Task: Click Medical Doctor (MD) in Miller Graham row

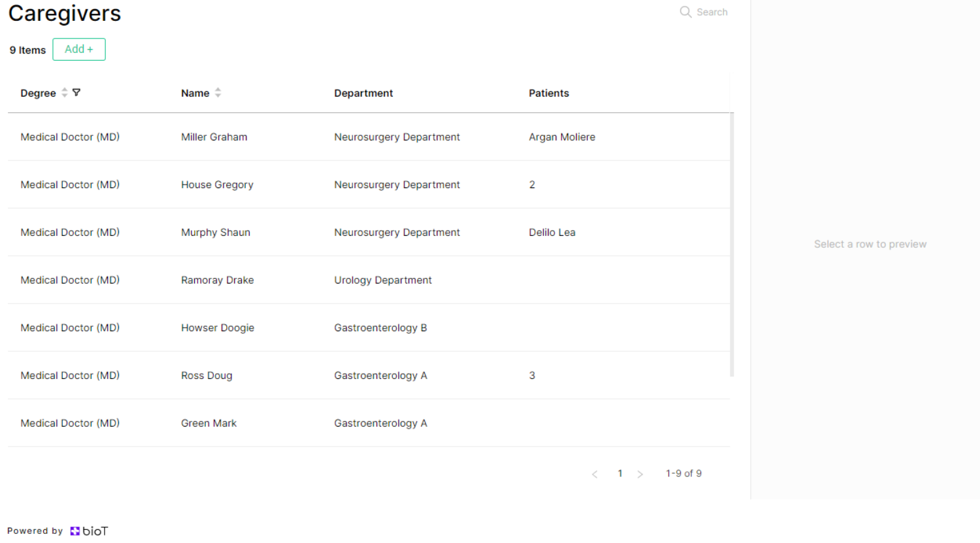Action: (70, 137)
